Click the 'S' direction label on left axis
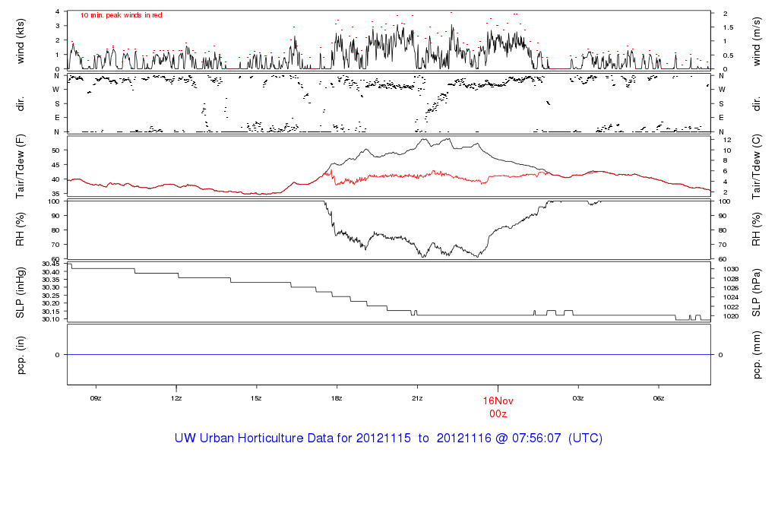This screenshot has width=778, height=532. coord(57,103)
